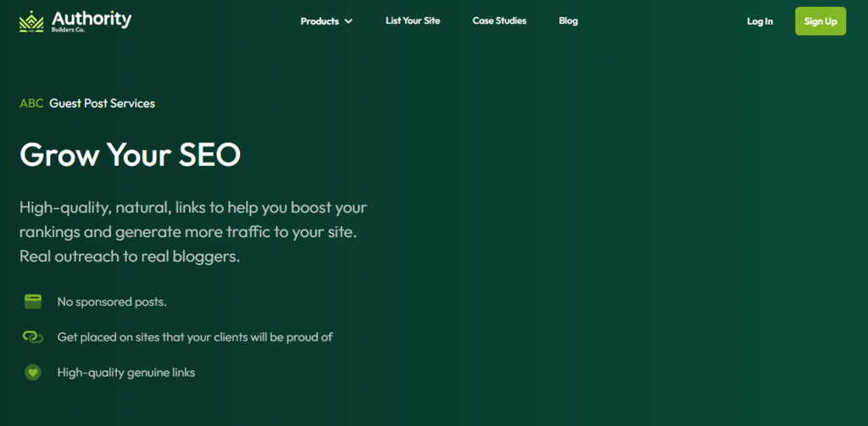Navigate to the Blog link
Viewport: 868px width, 426px height.
568,20
